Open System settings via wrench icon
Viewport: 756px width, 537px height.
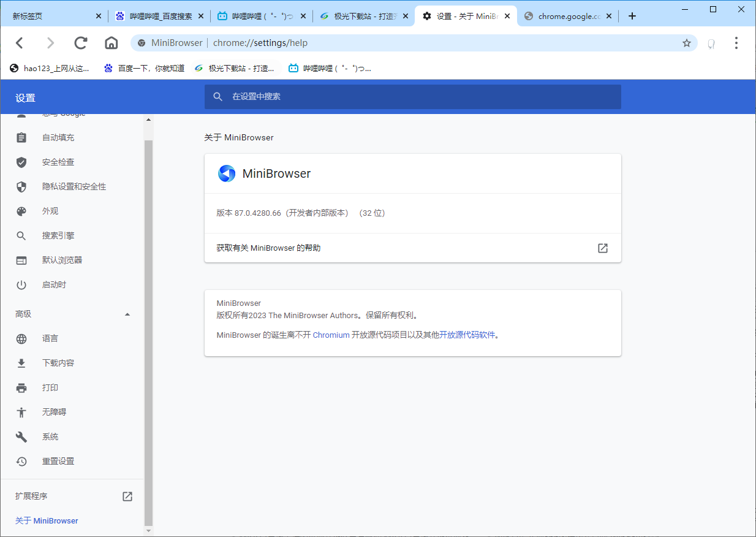pyautogui.click(x=21, y=436)
